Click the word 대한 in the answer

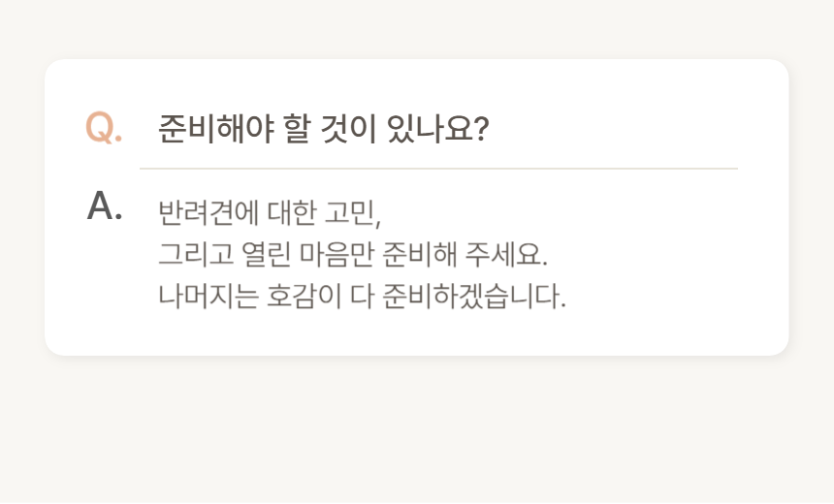tap(281, 211)
